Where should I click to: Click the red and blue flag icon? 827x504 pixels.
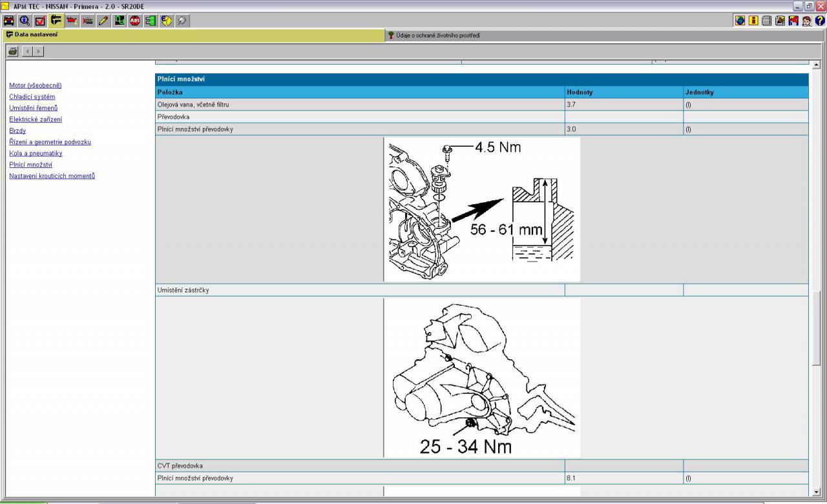click(793, 21)
